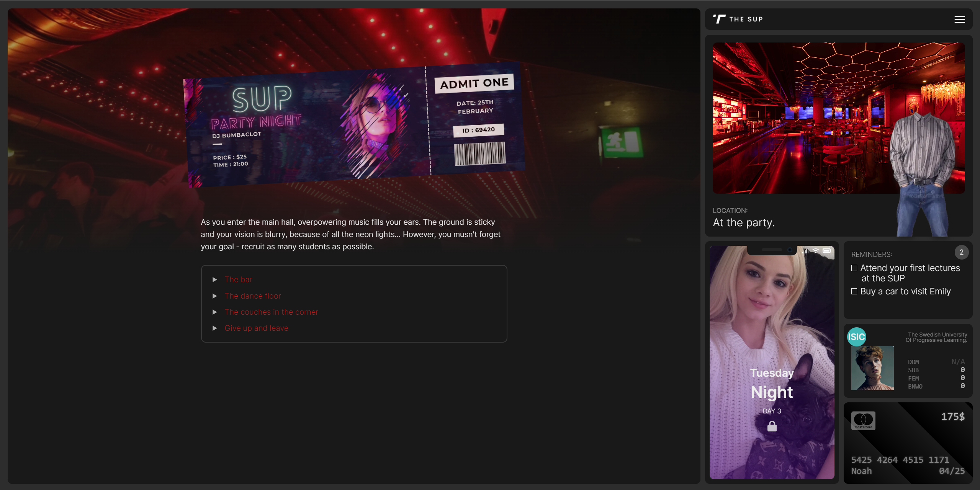This screenshot has width=980, height=490.
Task: Click the BNWO stat row
Action: click(x=936, y=386)
